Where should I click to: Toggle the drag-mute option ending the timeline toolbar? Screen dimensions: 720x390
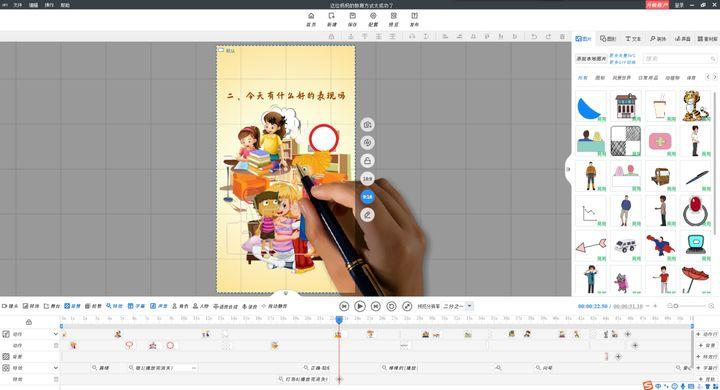tap(274, 306)
